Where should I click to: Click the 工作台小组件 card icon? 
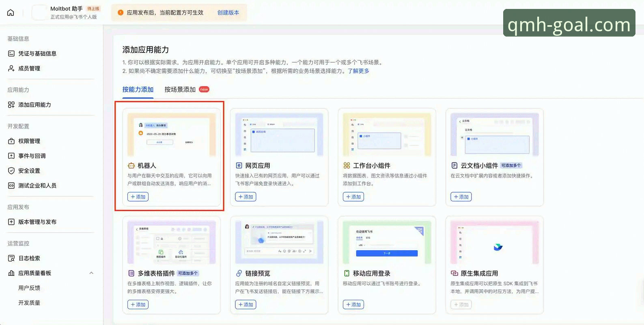(347, 166)
